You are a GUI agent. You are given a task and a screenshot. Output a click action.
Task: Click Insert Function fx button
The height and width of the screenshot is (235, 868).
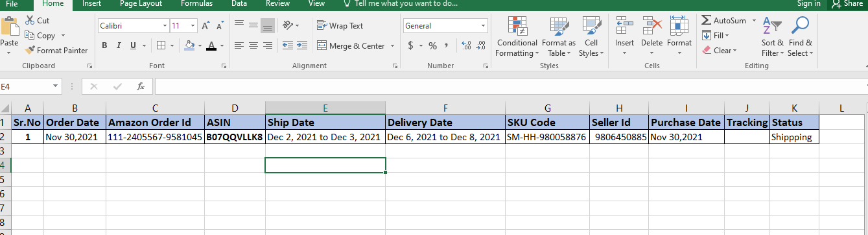point(141,86)
